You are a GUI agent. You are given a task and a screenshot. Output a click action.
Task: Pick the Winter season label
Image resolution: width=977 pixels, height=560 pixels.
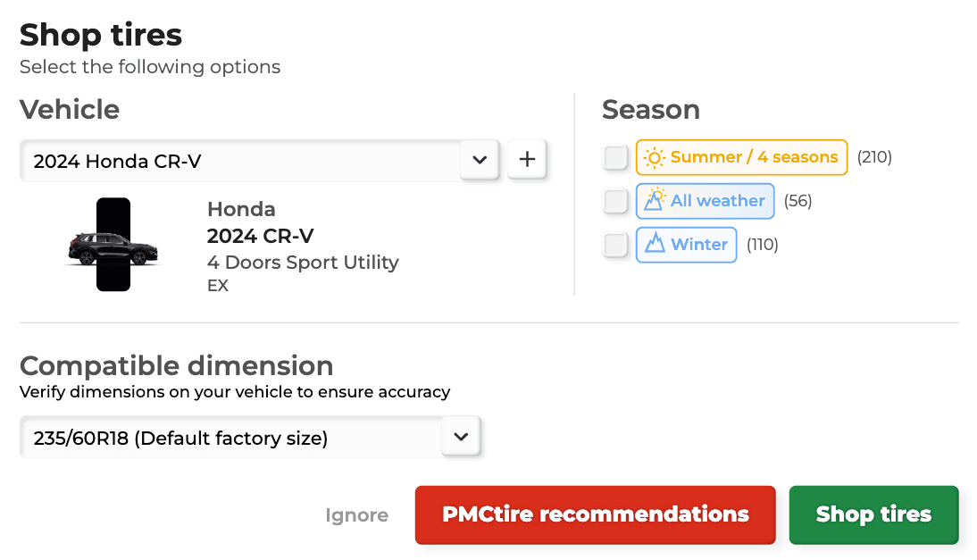pyautogui.click(x=699, y=245)
